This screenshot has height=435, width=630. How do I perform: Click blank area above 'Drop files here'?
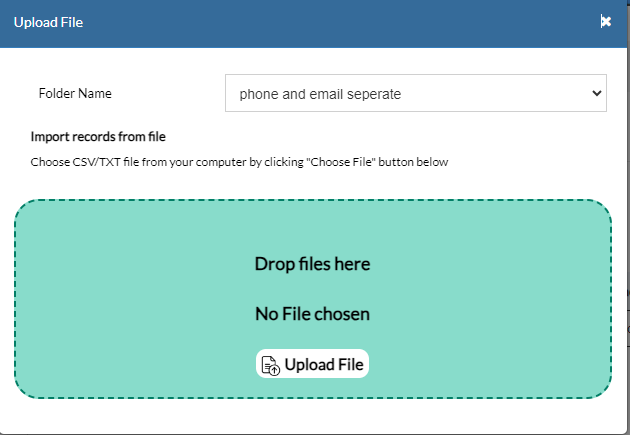click(312, 228)
